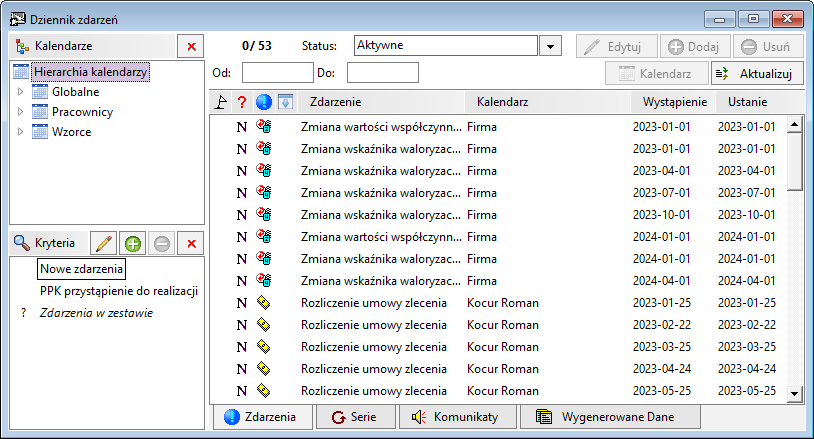Click the event list scrollbar down arrow
This screenshot has width=814, height=439.
(x=794, y=394)
